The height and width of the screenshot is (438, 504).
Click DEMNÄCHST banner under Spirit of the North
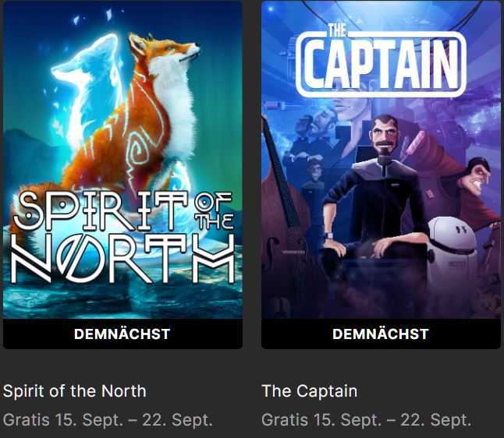(x=122, y=334)
